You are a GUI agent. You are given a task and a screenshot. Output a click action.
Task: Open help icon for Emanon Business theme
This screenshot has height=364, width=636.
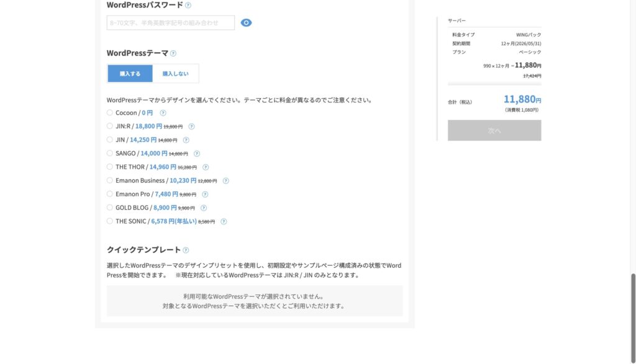click(x=226, y=181)
